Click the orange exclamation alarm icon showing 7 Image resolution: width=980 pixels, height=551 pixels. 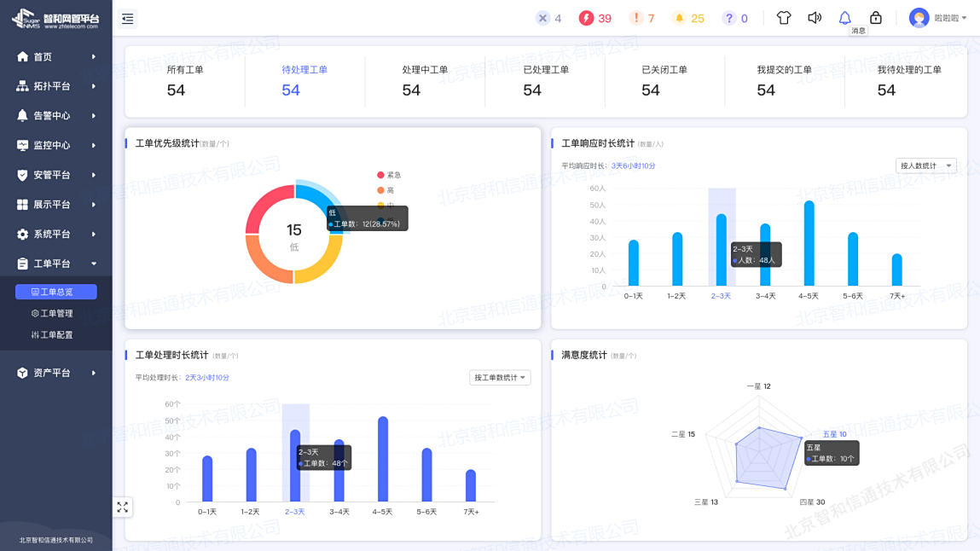(635, 18)
